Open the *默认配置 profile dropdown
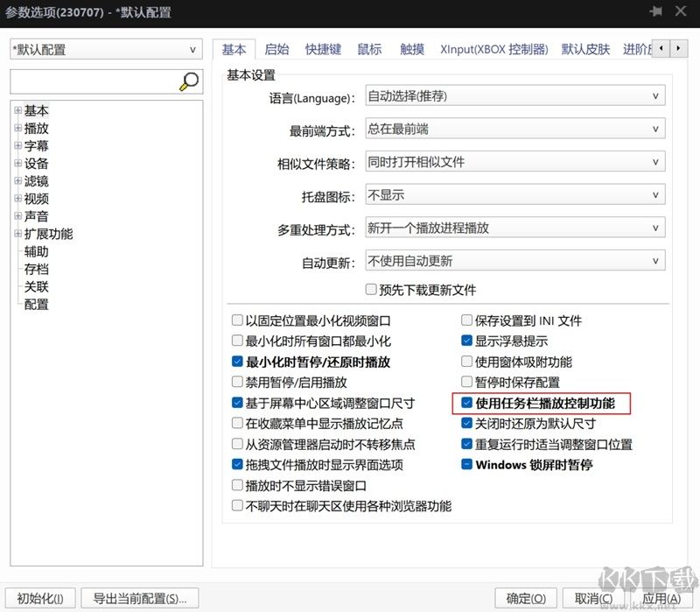The width and height of the screenshot is (700, 612). coord(106,50)
